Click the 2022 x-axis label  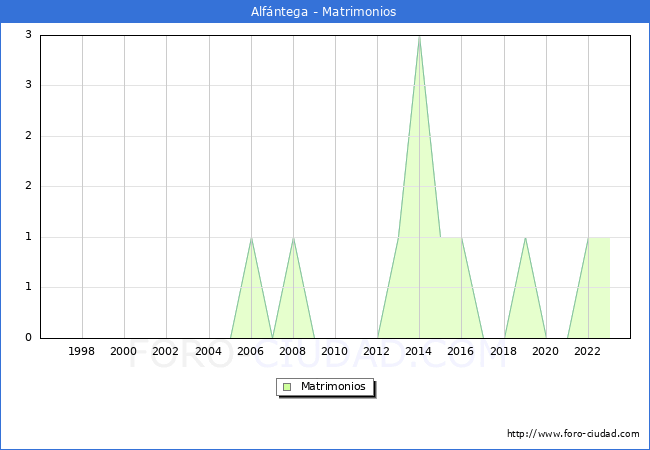click(587, 351)
